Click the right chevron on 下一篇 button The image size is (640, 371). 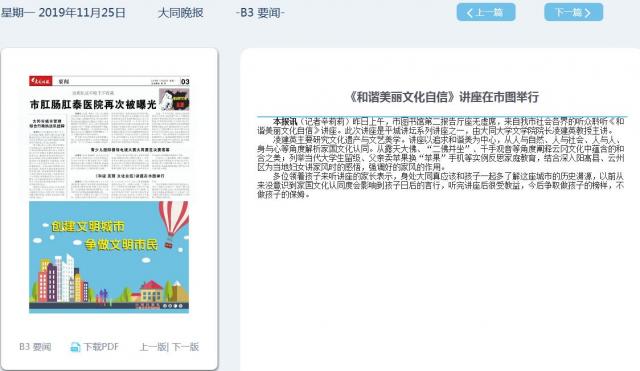click(x=587, y=13)
